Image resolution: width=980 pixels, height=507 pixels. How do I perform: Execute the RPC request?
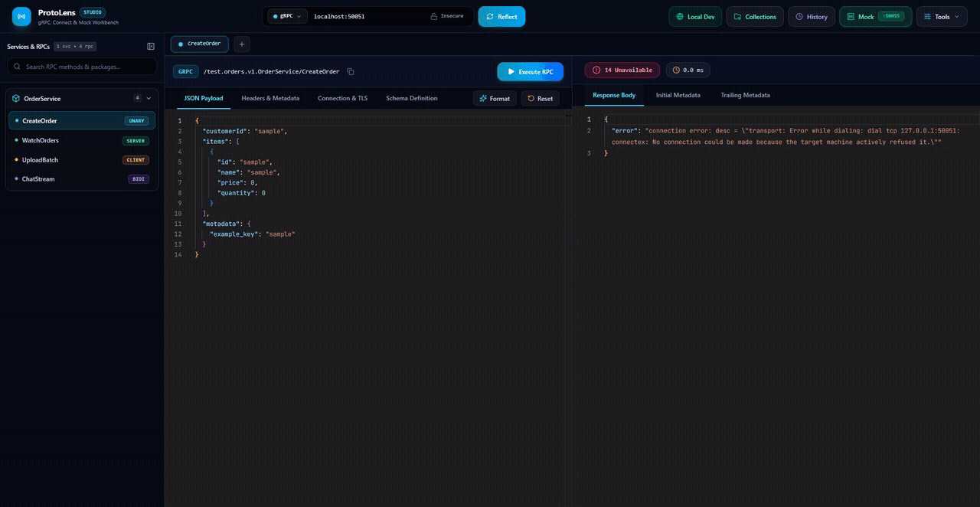coord(530,71)
